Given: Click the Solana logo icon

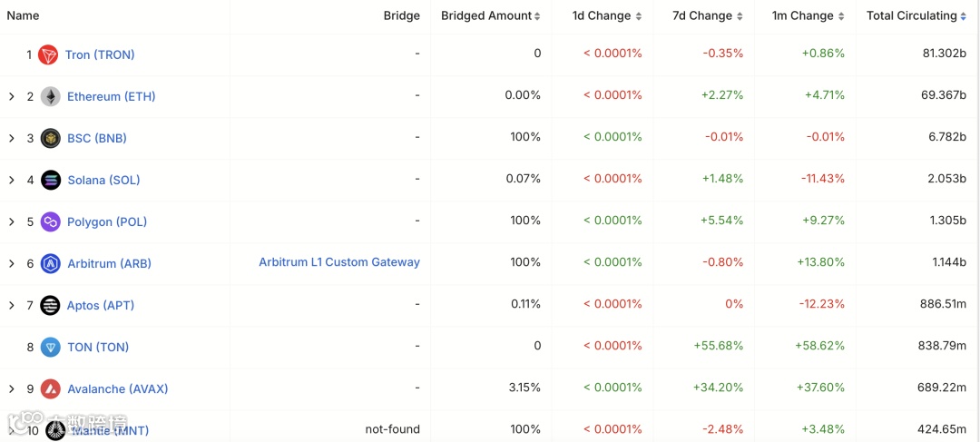Looking at the screenshot, I should (51, 180).
